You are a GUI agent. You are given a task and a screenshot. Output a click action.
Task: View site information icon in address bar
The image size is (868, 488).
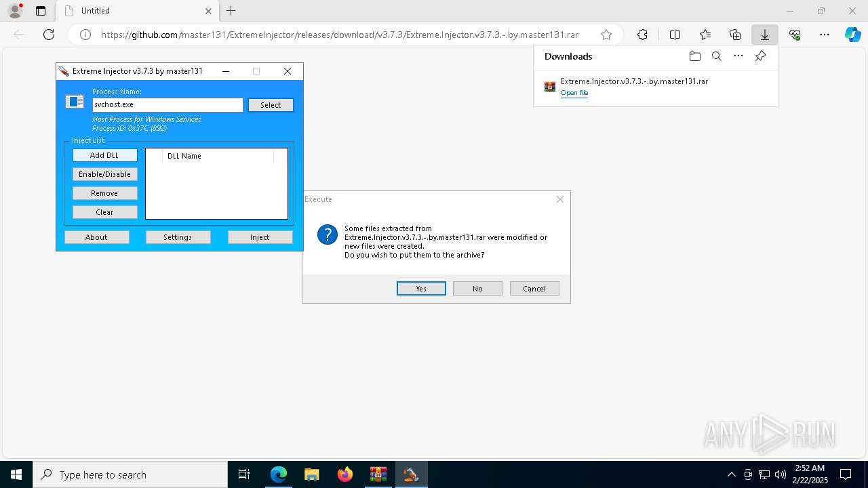85,35
